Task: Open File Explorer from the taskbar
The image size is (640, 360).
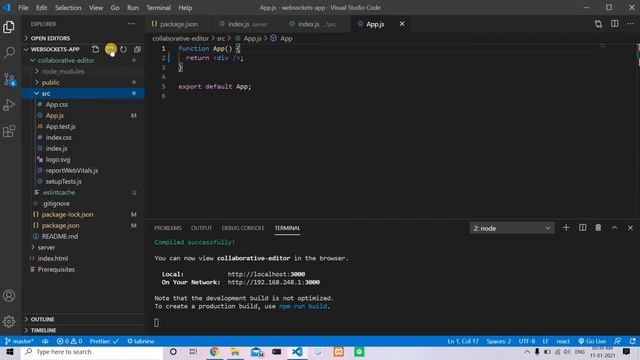Action: [235, 352]
